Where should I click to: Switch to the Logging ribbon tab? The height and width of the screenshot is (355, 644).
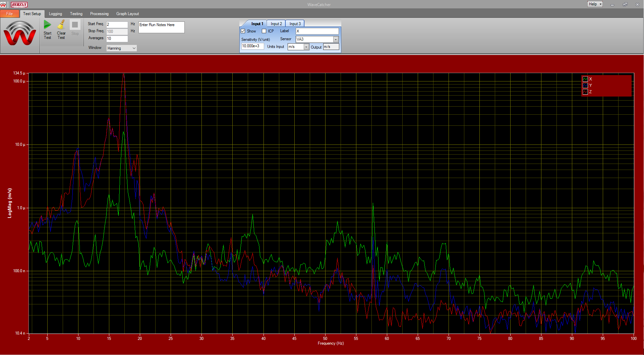pyautogui.click(x=55, y=14)
